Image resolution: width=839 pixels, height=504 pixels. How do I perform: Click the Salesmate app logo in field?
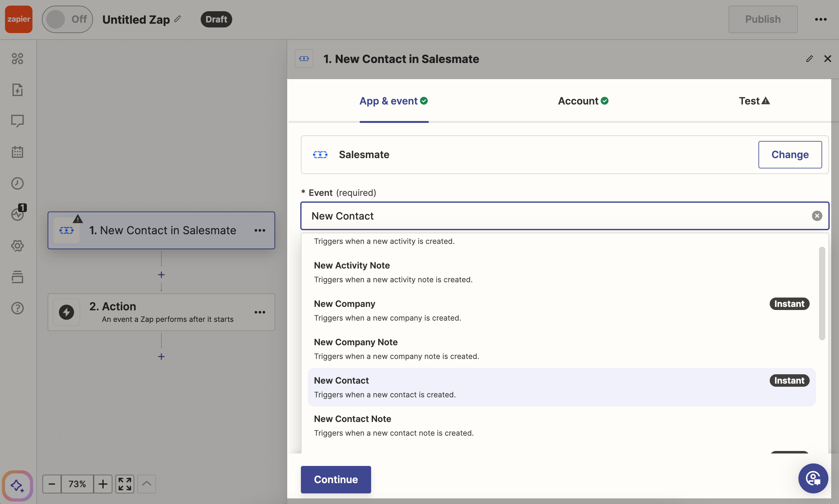click(x=320, y=154)
